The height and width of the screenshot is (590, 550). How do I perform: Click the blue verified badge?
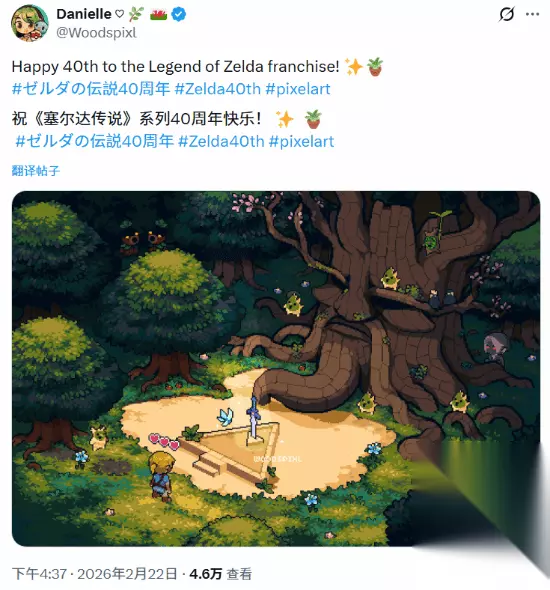(179, 14)
